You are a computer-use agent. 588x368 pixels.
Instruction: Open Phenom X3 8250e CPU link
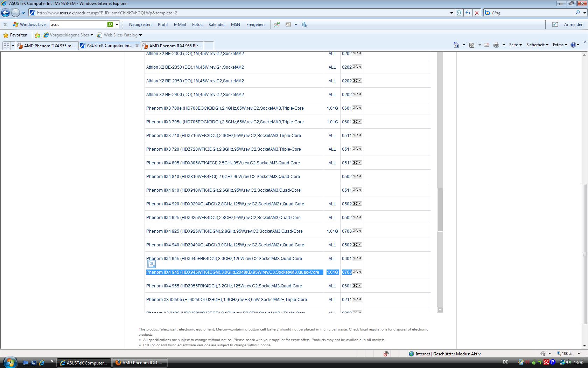point(226,300)
